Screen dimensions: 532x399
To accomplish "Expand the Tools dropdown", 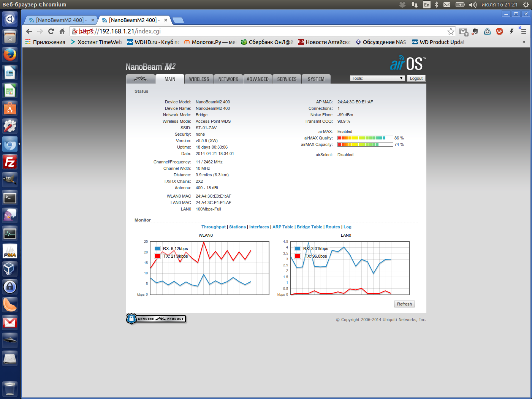I will 377,78.
